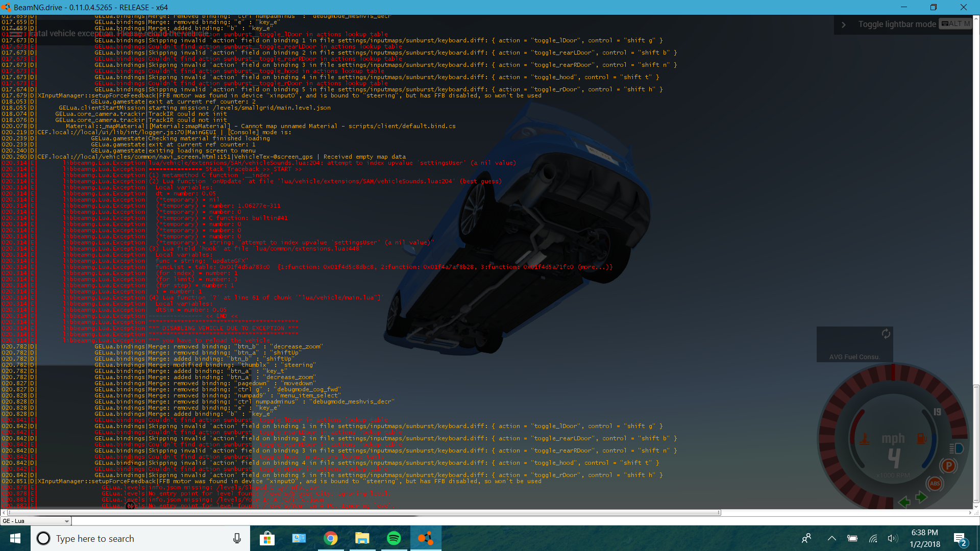Click the ABS warning indicator
The height and width of the screenshot is (551, 980).
click(x=935, y=484)
